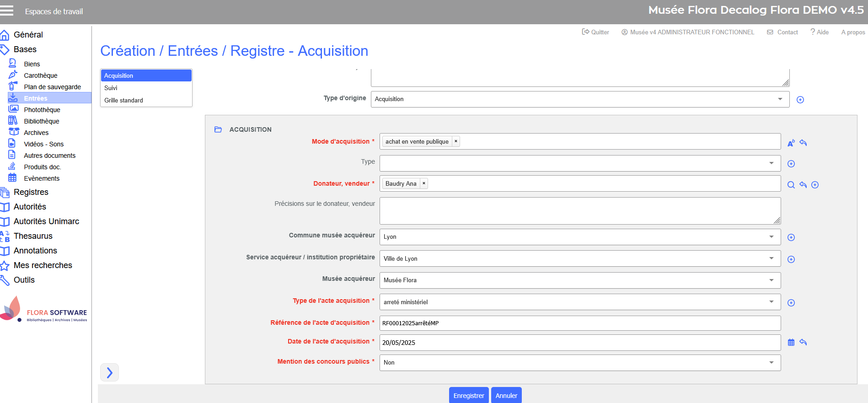Screen dimensions: 868x403
Task: Open the hamburger menu icon
Action: coord(7,11)
